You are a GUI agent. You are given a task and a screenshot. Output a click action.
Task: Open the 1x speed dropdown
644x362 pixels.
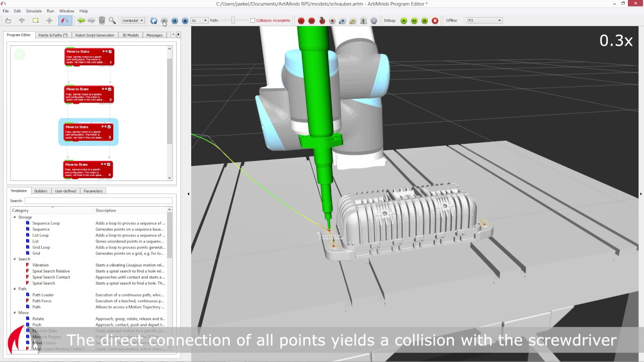(x=199, y=21)
